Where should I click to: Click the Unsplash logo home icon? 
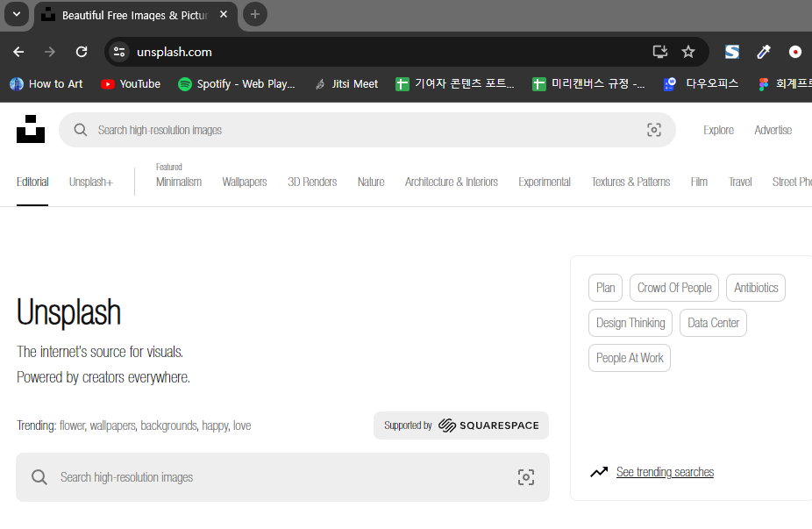coord(31,129)
